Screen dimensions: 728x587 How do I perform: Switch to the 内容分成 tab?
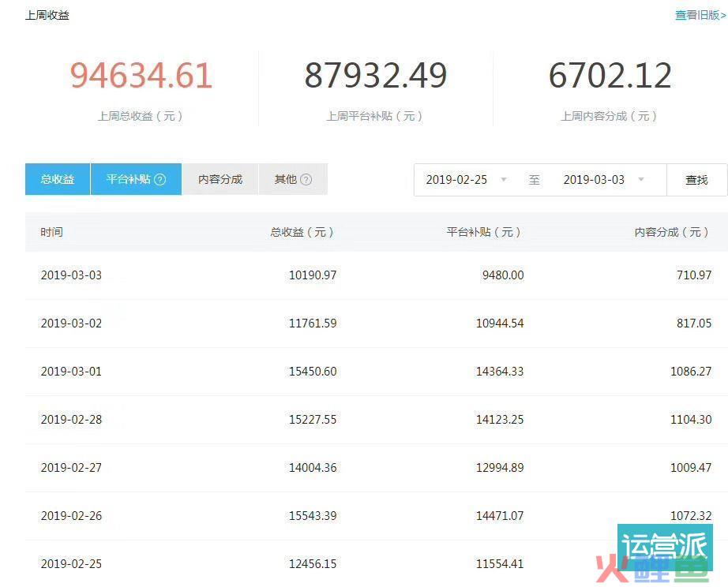[x=220, y=179]
